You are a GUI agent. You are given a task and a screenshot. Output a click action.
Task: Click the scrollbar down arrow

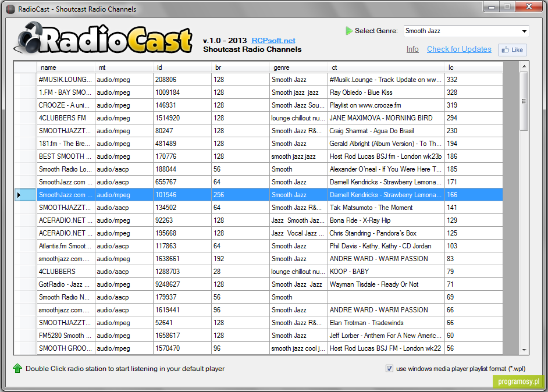pyautogui.click(x=524, y=350)
